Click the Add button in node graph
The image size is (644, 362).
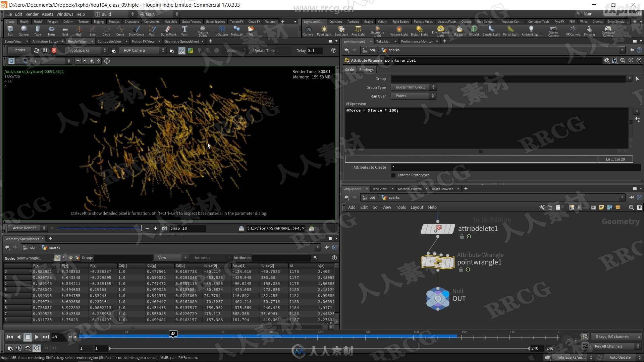(x=352, y=207)
